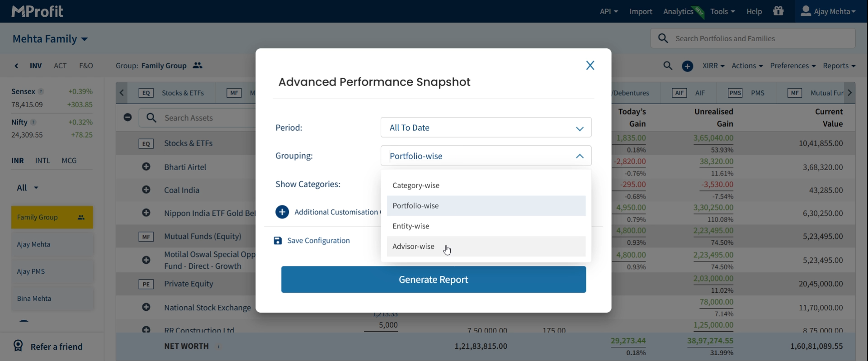Image resolution: width=868 pixels, height=361 pixels.
Task: Open the Preferences dropdown
Action: pos(793,66)
